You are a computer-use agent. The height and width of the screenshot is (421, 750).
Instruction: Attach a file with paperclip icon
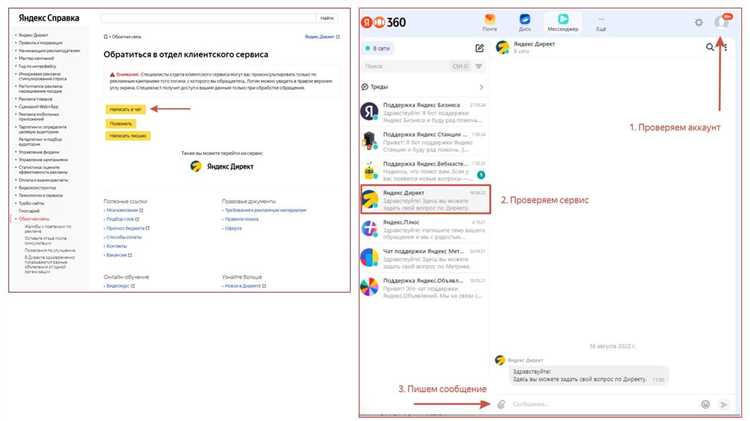501,404
